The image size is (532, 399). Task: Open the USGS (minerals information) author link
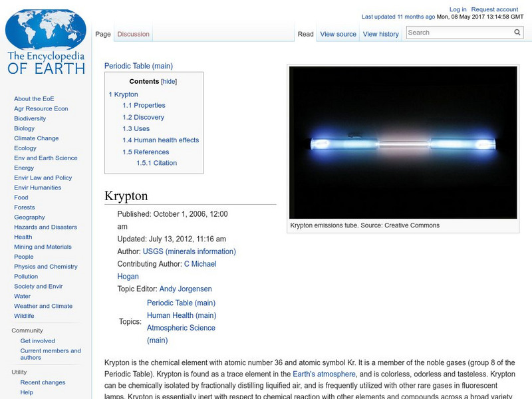click(189, 251)
